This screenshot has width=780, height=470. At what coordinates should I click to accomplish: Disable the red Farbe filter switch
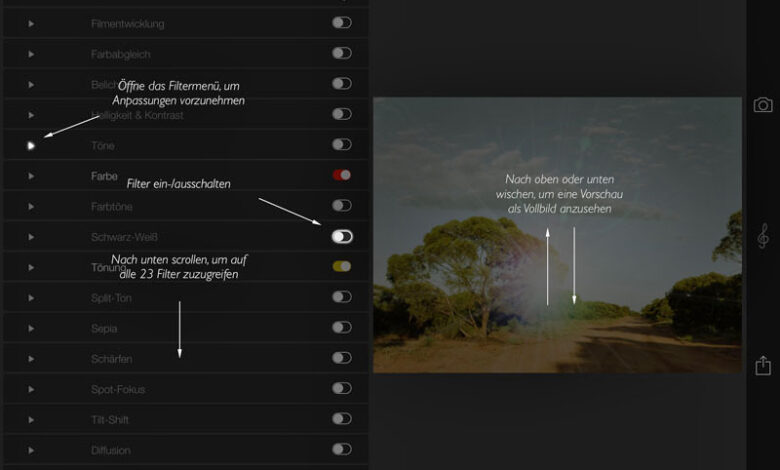pos(342,175)
